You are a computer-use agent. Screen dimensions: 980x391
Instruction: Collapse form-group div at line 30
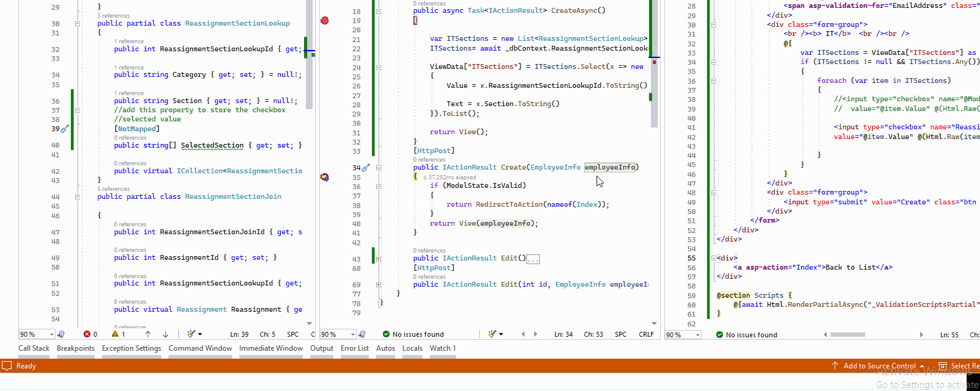[713, 25]
